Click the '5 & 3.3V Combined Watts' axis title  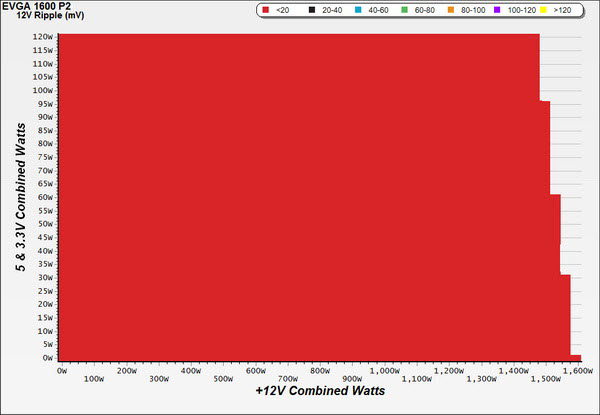click(21, 197)
